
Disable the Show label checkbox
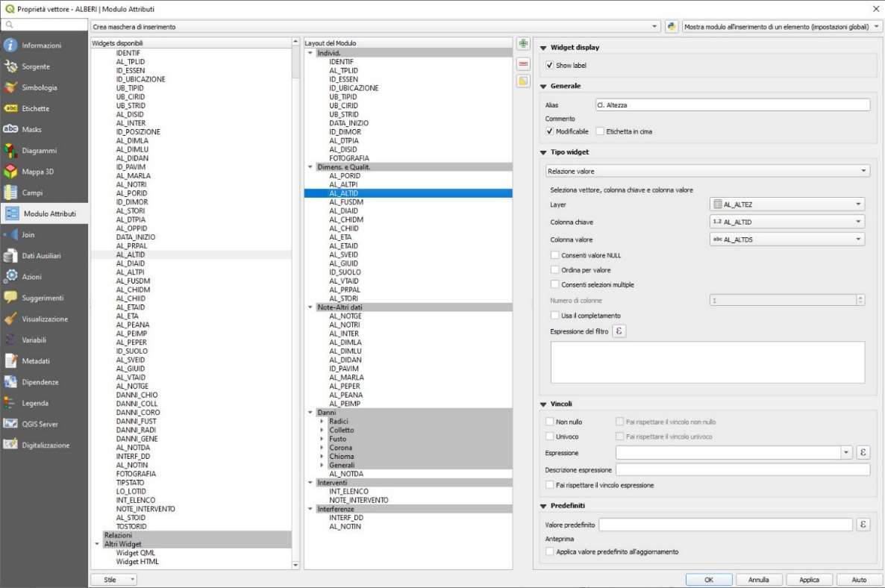(x=551, y=66)
